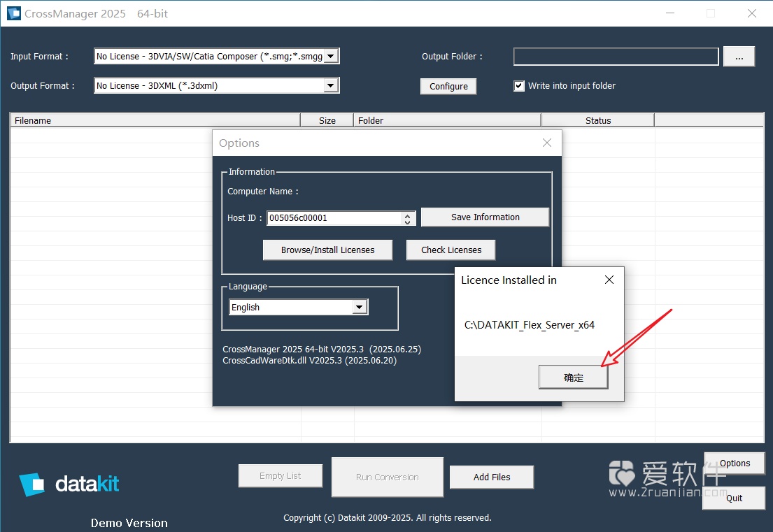Viewport: 773px width, 532px height.
Task: Confirm with the 确定 button
Action: coord(573,376)
